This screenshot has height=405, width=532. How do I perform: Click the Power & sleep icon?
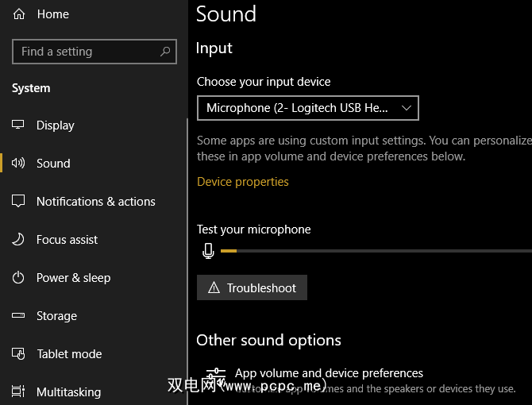(19, 278)
